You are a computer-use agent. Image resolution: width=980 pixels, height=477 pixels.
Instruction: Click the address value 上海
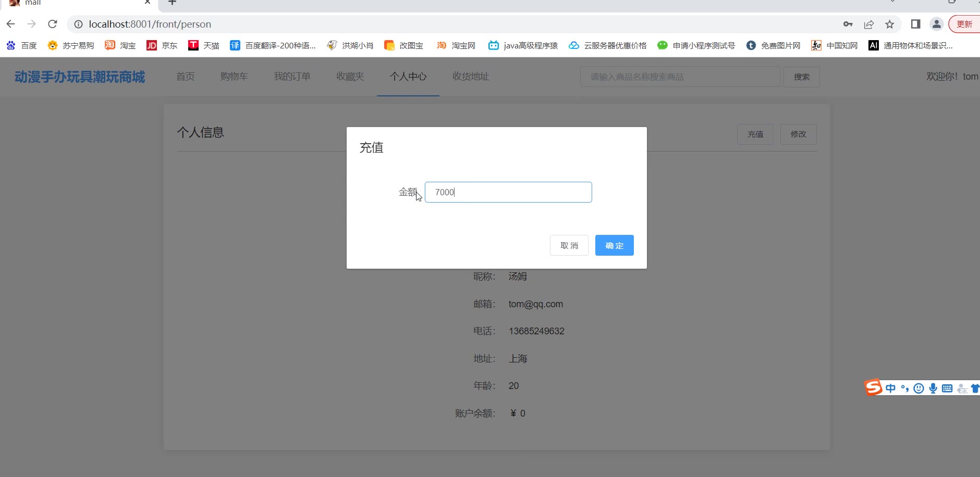click(x=518, y=359)
